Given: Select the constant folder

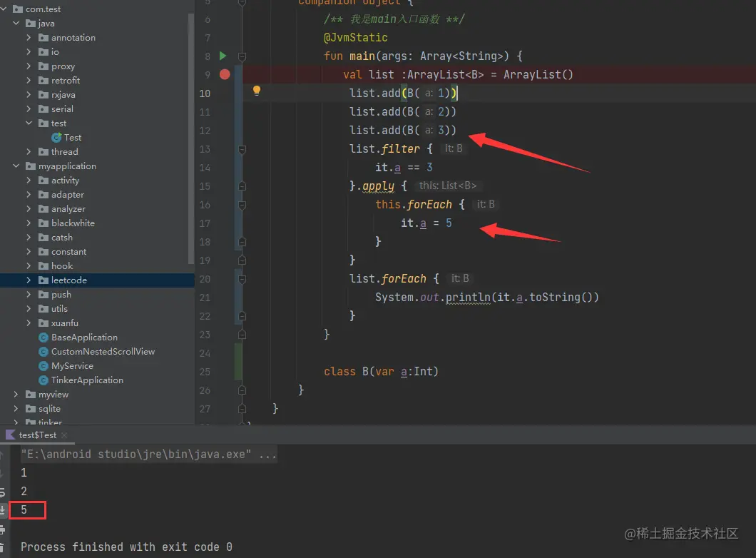Looking at the screenshot, I should tap(62, 252).
